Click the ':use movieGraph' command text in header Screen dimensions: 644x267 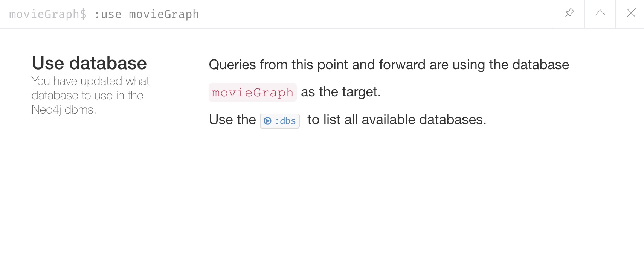click(147, 14)
